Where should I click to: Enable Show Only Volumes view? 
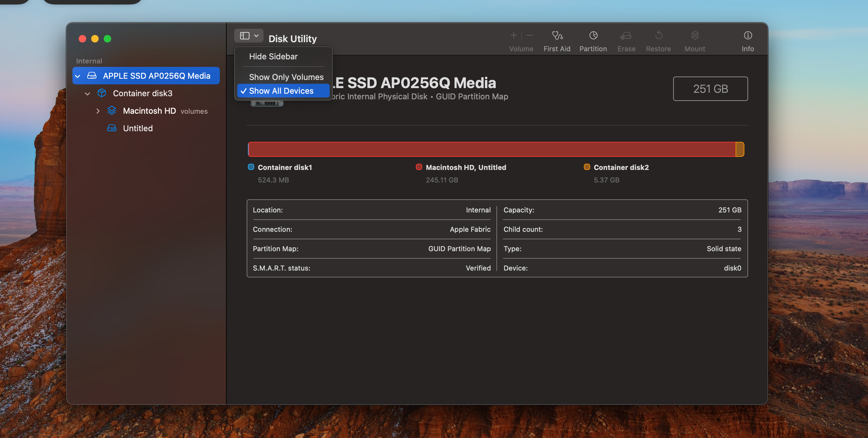[286, 77]
